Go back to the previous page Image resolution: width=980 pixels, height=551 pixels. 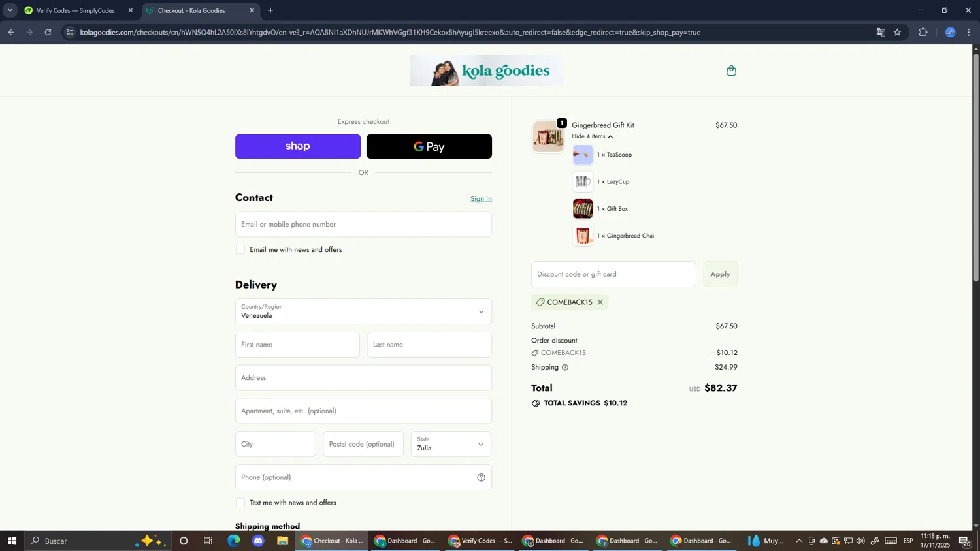click(11, 32)
